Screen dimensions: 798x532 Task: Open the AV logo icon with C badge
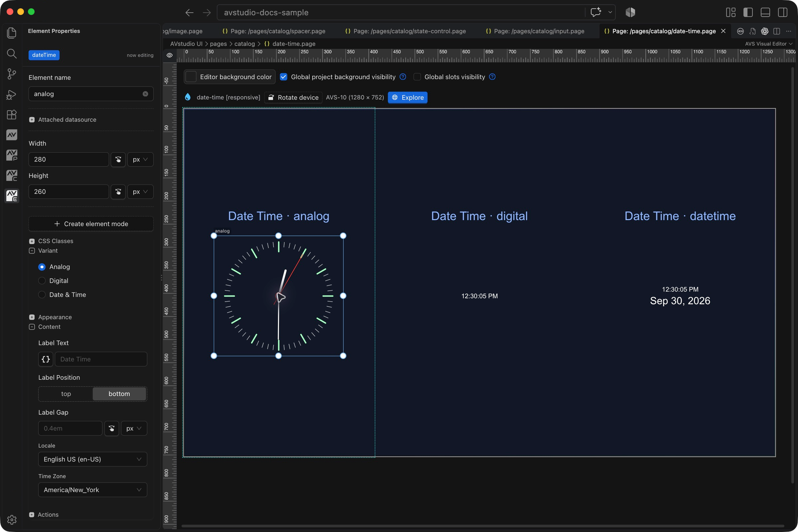pos(12,176)
